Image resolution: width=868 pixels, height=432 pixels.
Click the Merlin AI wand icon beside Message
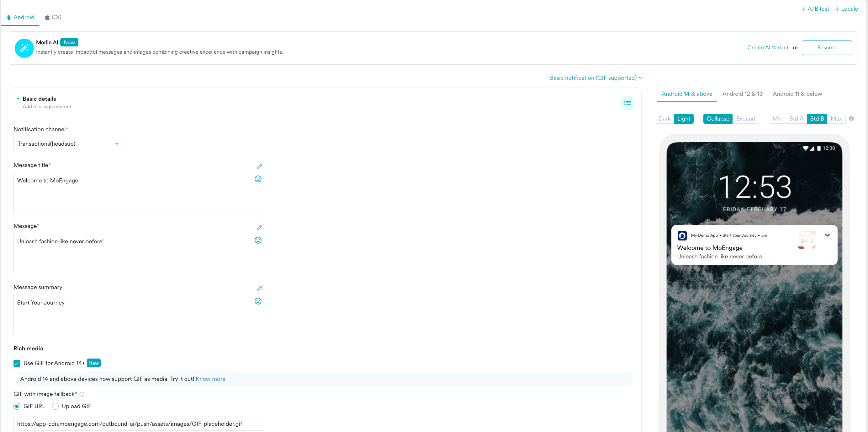pyautogui.click(x=260, y=227)
